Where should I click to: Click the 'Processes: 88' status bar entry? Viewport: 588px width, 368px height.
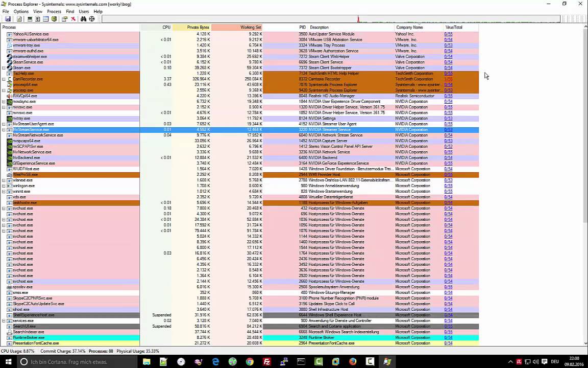101,351
